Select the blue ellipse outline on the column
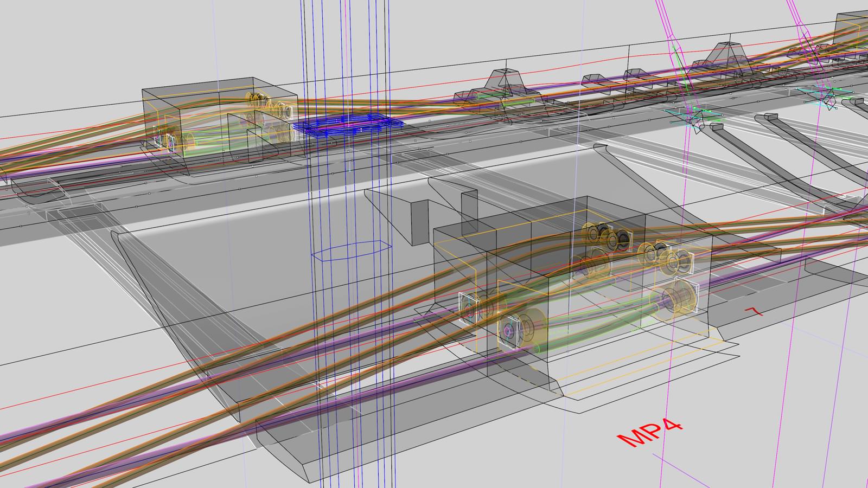The height and width of the screenshot is (488, 868). pos(352,252)
